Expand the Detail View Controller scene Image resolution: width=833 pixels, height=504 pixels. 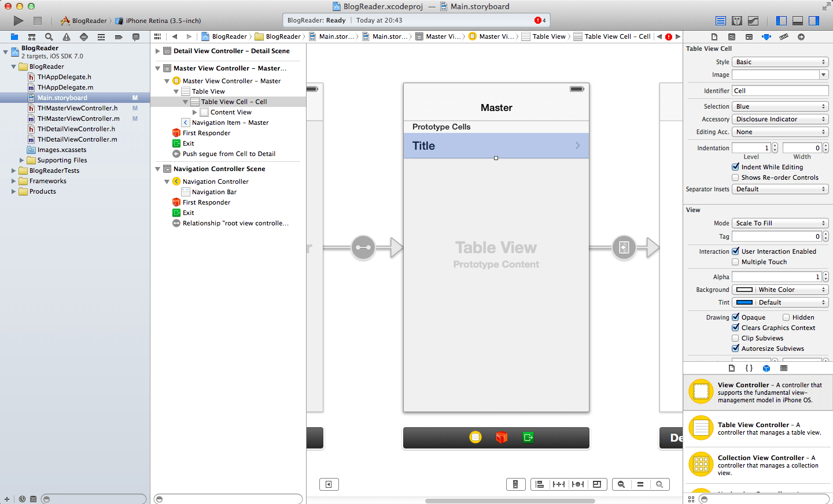(x=157, y=51)
